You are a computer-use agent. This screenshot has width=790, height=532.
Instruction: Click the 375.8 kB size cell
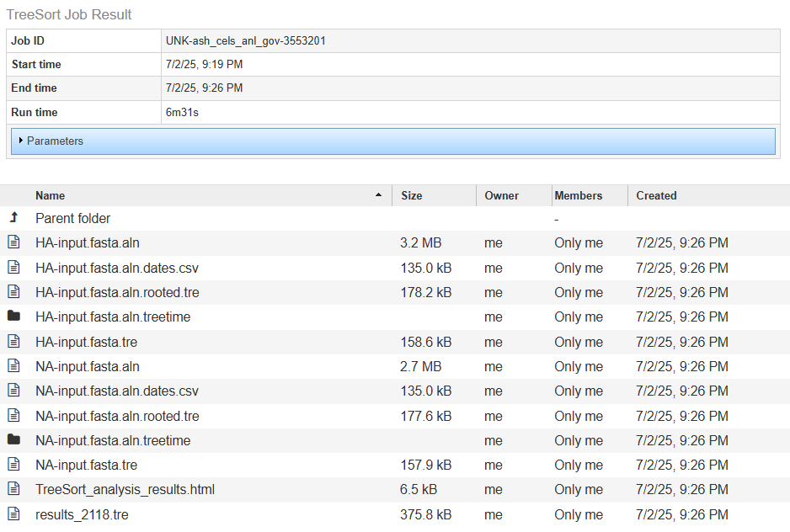pos(425,515)
